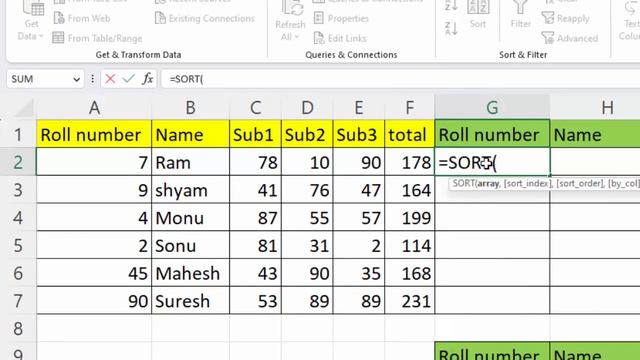Viewport: 640px width, 360px height.
Task: Open Advanced filter options
Action: coord(570,38)
